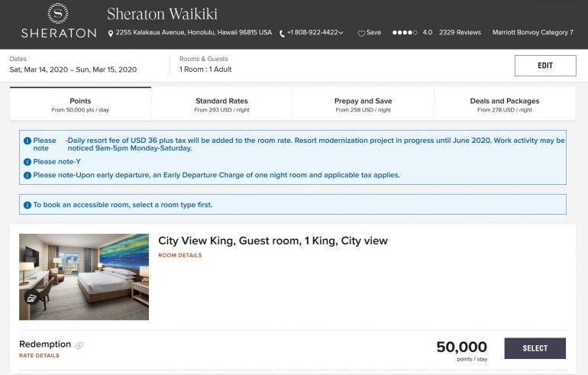The image size is (588, 375).
Task: View the RATE DETAILS link
Action: (39, 355)
